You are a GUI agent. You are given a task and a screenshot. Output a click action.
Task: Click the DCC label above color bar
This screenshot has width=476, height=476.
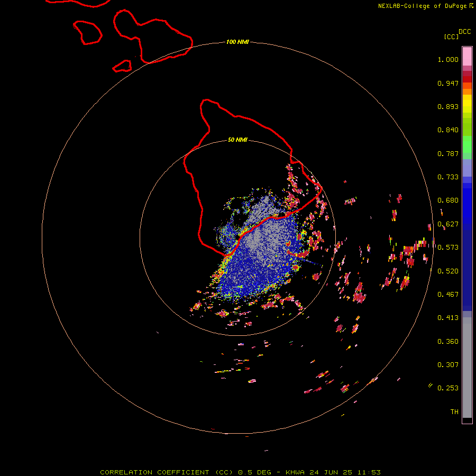pyautogui.click(x=465, y=32)
